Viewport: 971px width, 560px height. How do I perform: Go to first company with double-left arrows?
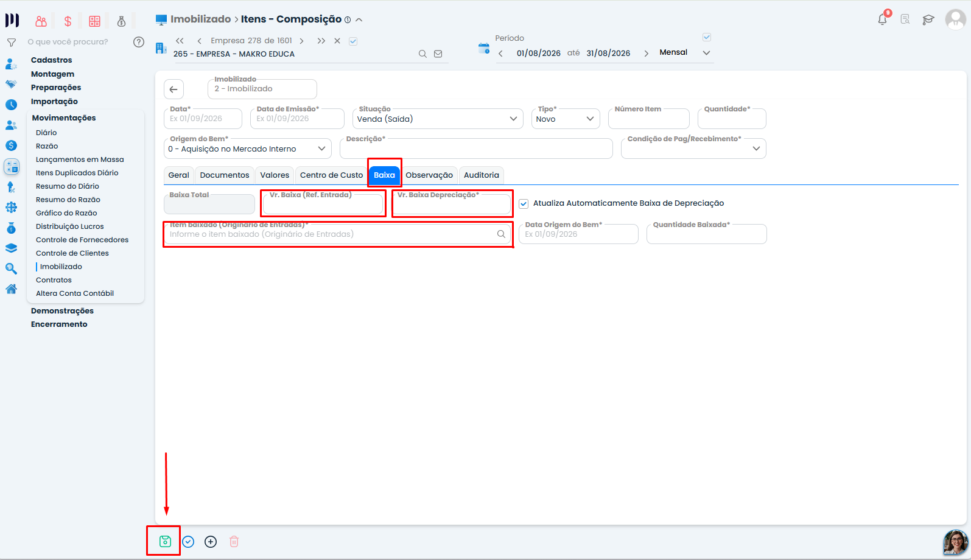(x=180, y=41)
